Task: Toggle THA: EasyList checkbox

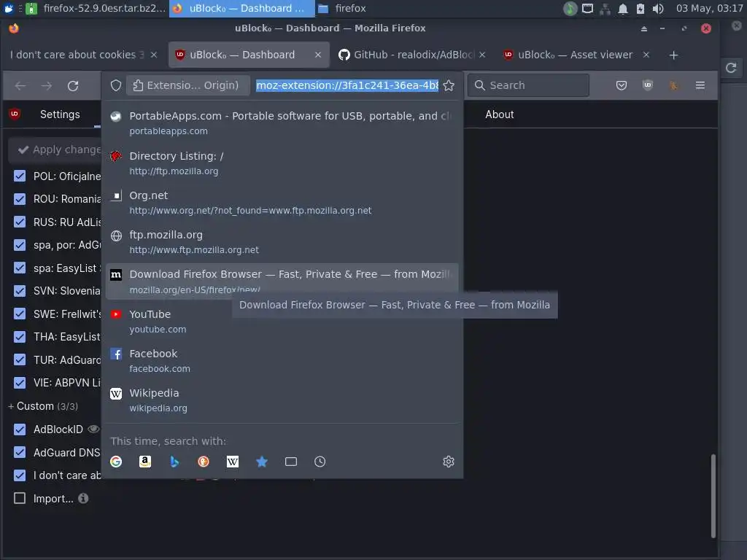Action: [20, 337]
